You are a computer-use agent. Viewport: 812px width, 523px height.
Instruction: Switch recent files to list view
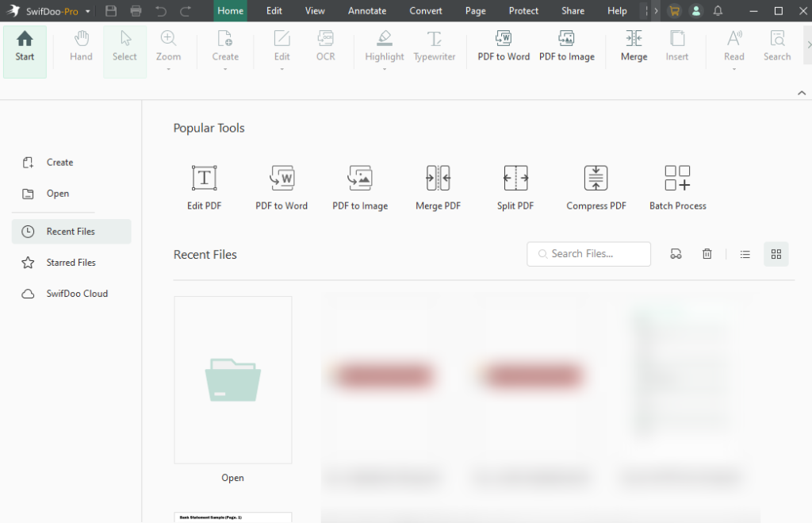[x=745, y=254]
